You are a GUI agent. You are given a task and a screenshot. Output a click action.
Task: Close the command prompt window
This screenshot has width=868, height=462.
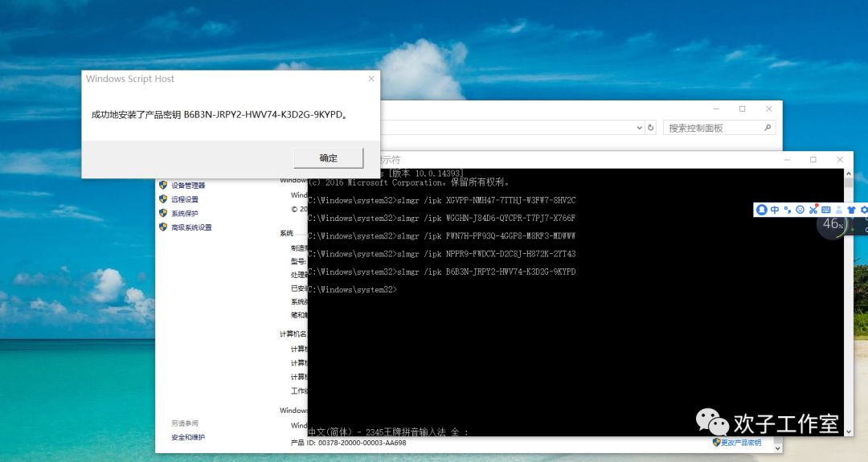pyautogui.click(x=840, y=159)
